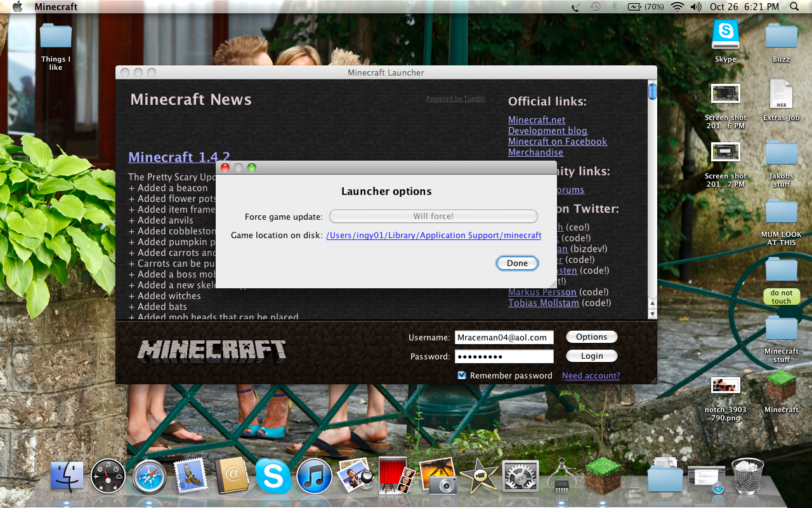Open the Bluetooth status menu
This screenshot has width=812, height=508.
point(615,7)
